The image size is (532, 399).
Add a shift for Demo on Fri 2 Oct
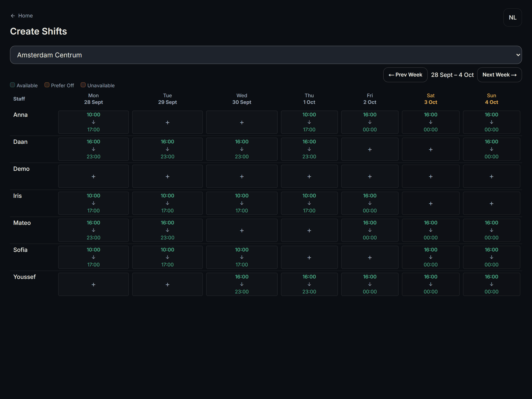pos(370,176)
